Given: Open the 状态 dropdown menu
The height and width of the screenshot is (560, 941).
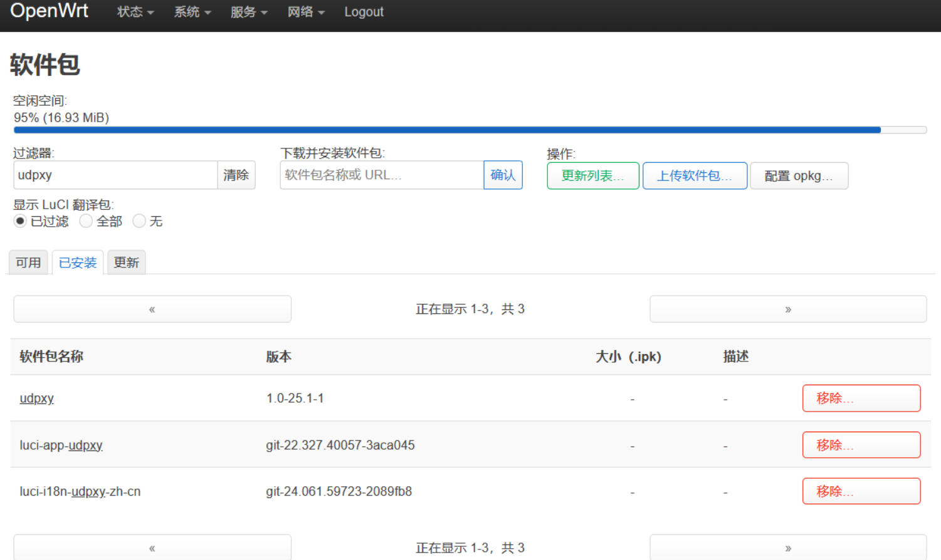Looking at the screenshot, I should [x=135, y=12].
